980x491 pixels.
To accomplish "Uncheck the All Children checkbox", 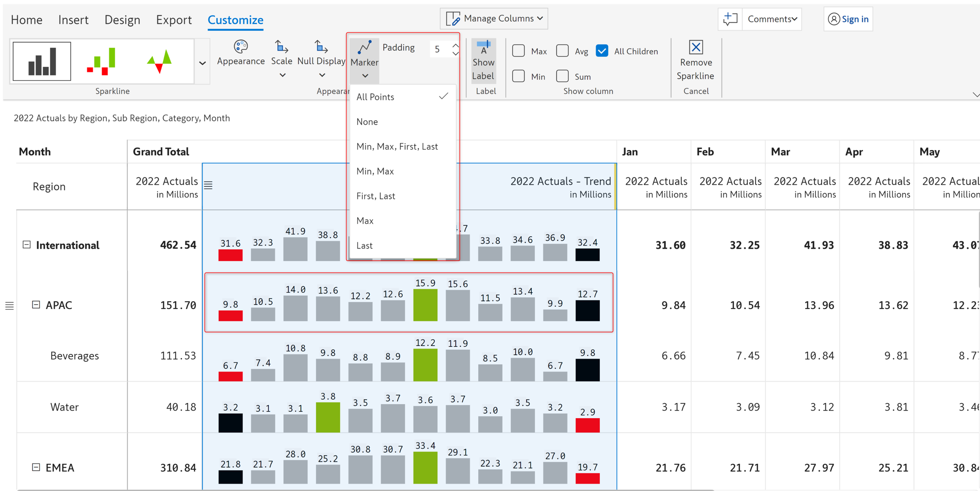I will pos(602,51).
